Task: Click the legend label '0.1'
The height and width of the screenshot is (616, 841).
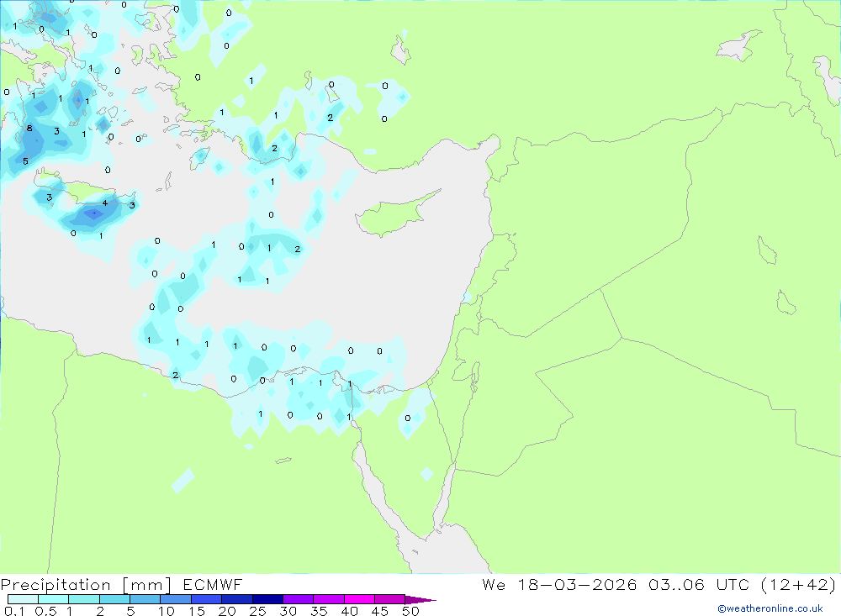Action: pos(14,611)
